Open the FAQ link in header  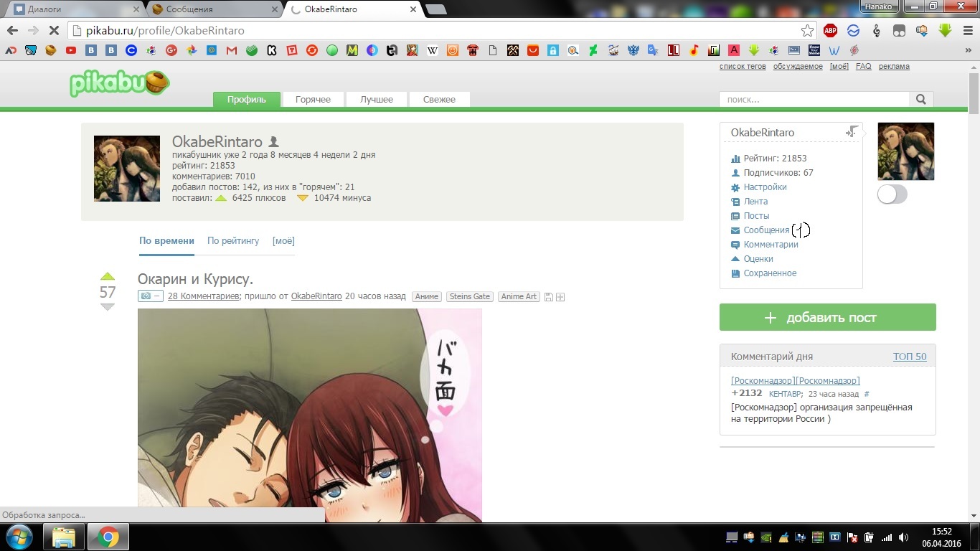(863, 66)
